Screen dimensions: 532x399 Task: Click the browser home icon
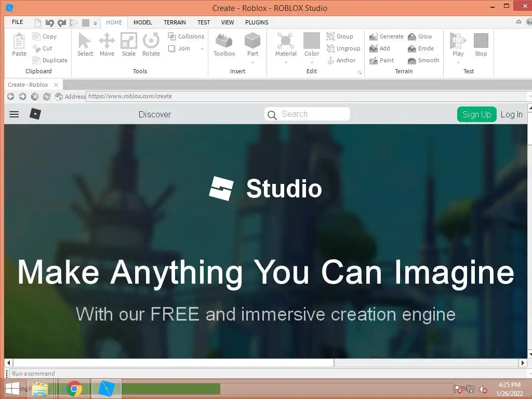(x=59, y=97)
